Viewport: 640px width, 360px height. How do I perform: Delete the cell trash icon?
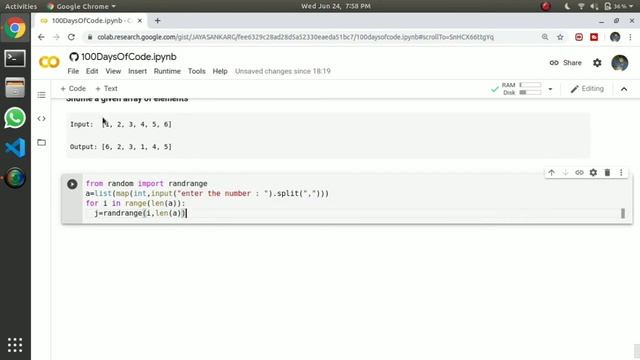[x=607, y=173]
